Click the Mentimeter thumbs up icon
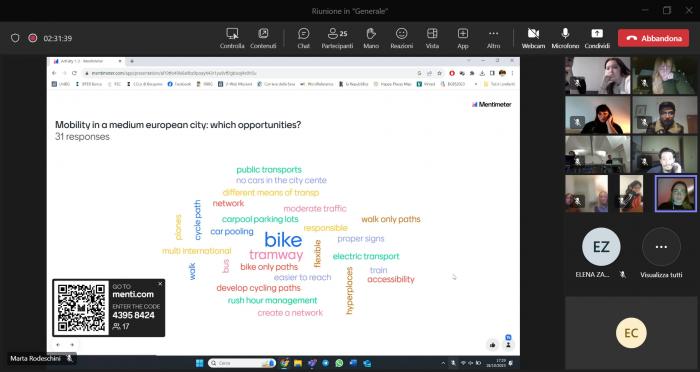 pyautogui.click(x=492, y=345)
